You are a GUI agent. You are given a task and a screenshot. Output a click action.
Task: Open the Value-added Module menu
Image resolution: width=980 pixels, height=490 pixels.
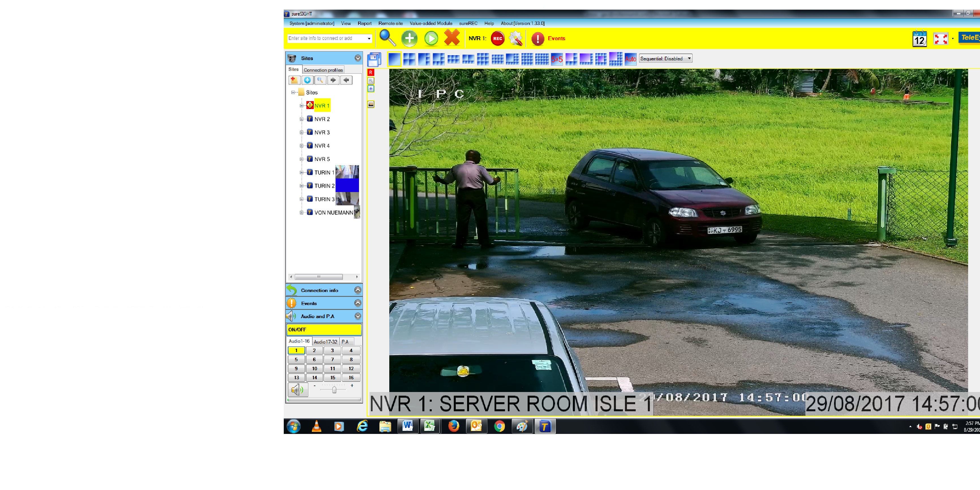point(431,23)
